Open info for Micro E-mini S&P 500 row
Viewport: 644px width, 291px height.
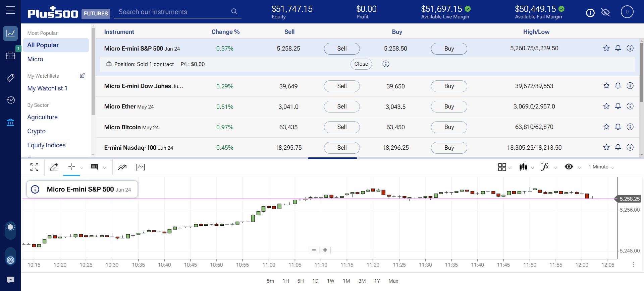(630, 48)
